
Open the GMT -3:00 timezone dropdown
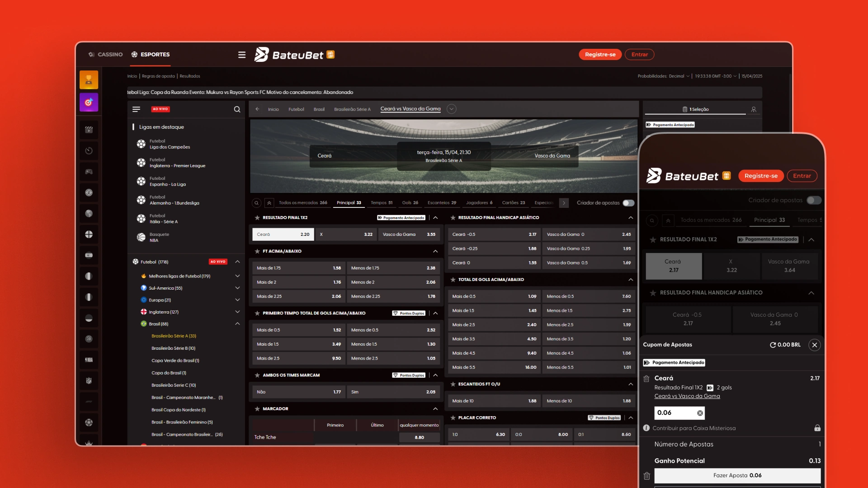tap(716, 76)
